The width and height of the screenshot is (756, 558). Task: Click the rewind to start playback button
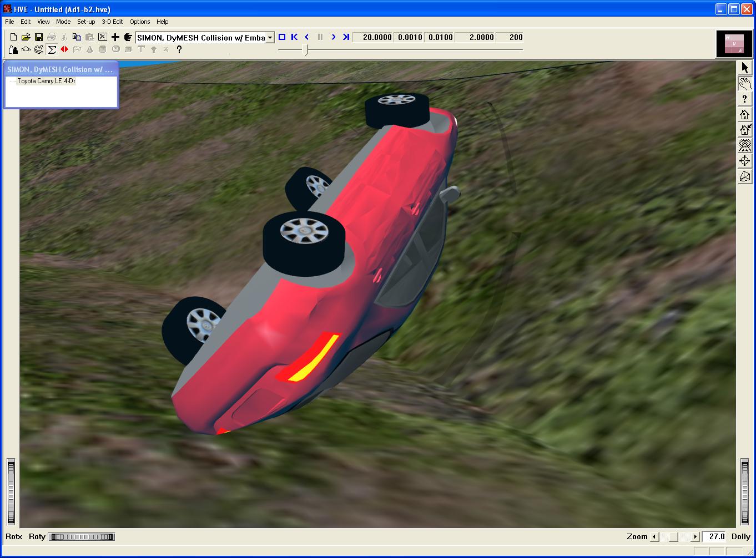294,37
